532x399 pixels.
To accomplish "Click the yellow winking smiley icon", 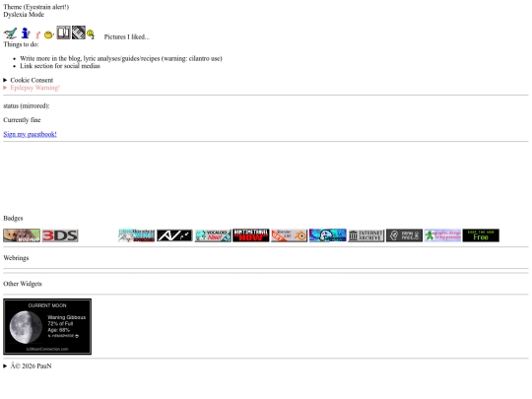I will (x=49, y=34).
